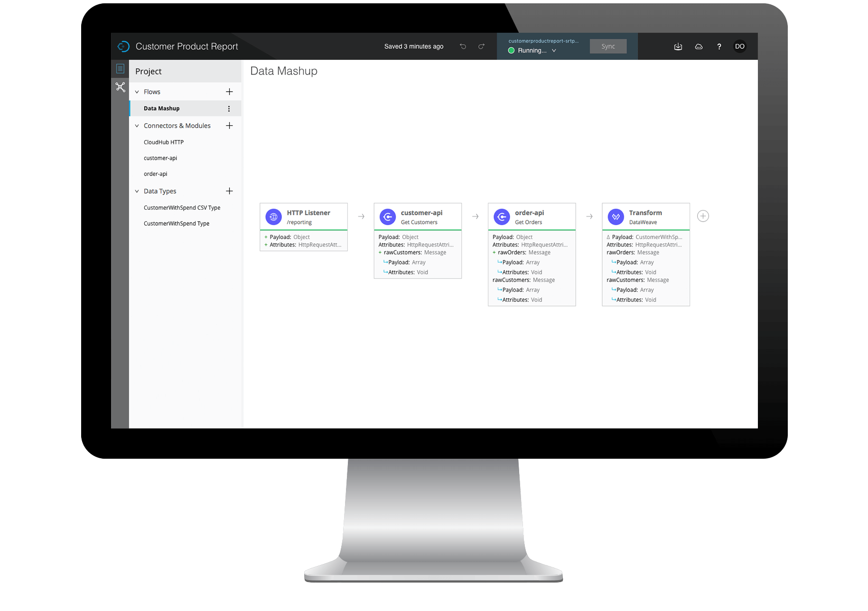Click the order-api connector icon
This screenshot has width=868, height=611.
502,217
